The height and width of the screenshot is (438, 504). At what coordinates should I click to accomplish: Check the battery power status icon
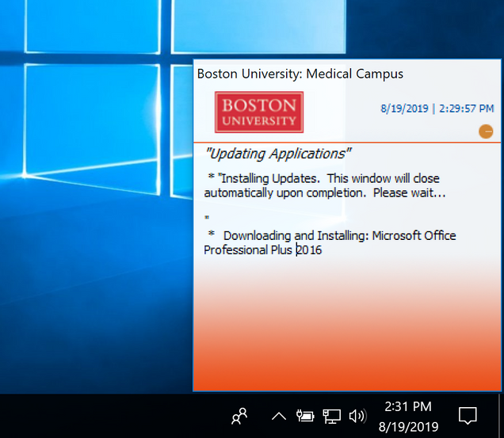tap(305, 416)
